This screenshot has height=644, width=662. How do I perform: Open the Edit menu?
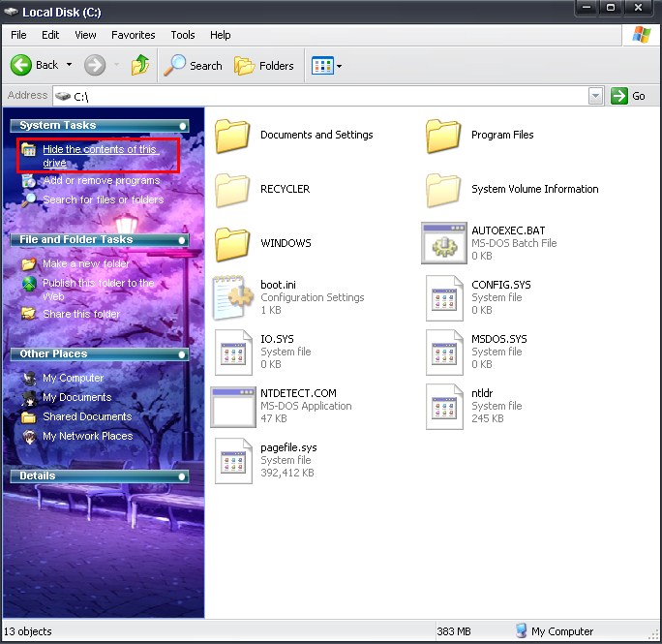(50, 35)
